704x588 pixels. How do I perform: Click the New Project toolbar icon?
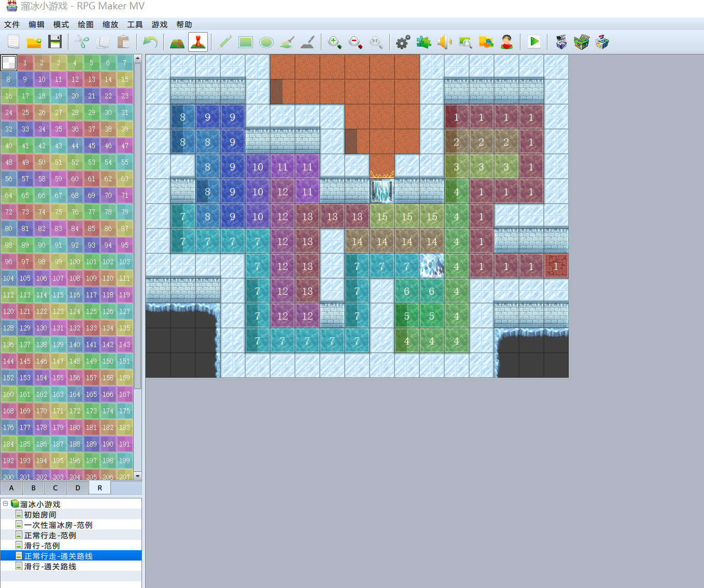(13, 42)
